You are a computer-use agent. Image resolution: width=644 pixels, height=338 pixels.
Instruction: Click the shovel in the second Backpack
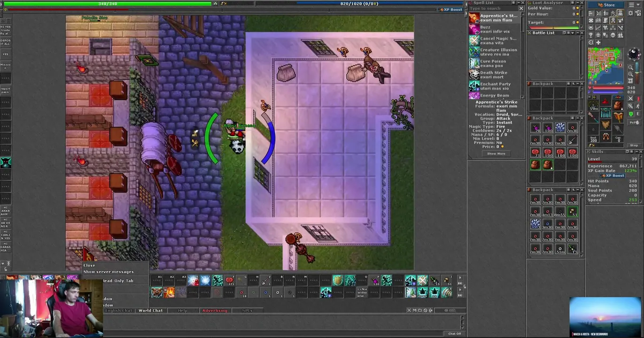[x=573, y=140]
